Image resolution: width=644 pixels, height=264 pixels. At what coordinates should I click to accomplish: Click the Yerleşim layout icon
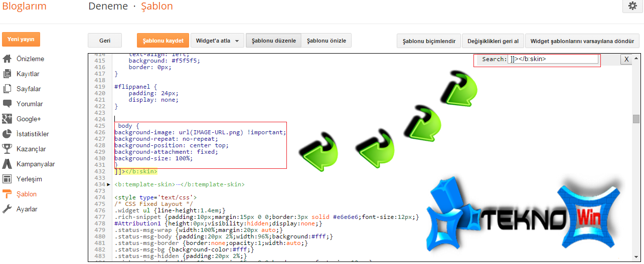(x=7, y=179)
